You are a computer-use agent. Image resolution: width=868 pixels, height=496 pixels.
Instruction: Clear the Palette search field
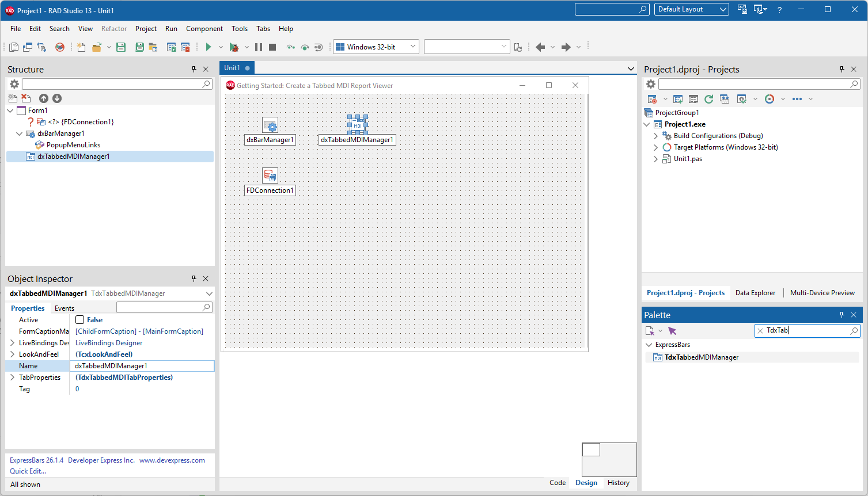click(x=760, y=330)
